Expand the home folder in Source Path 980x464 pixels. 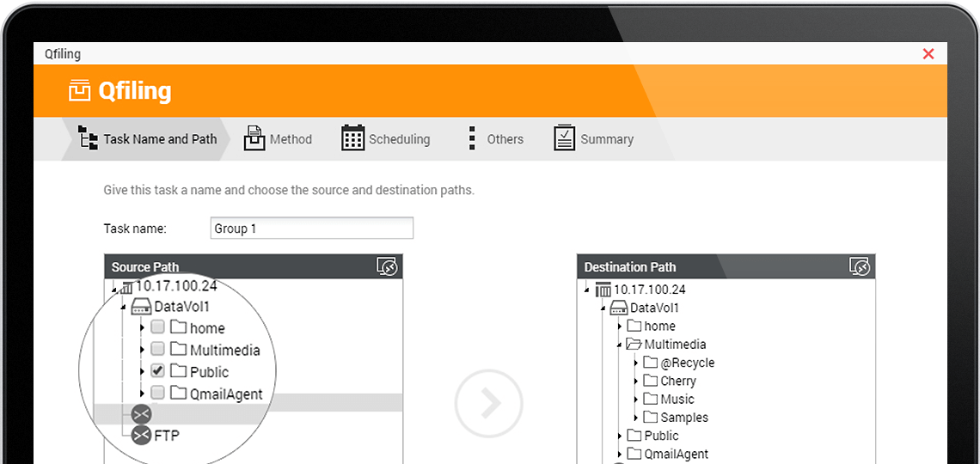tap(143, 328)
